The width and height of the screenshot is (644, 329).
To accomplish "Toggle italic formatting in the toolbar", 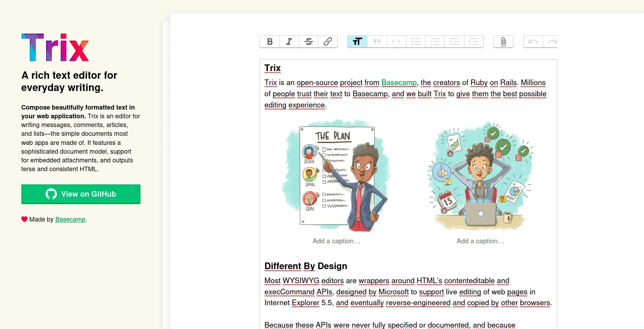I will (289, 42).
